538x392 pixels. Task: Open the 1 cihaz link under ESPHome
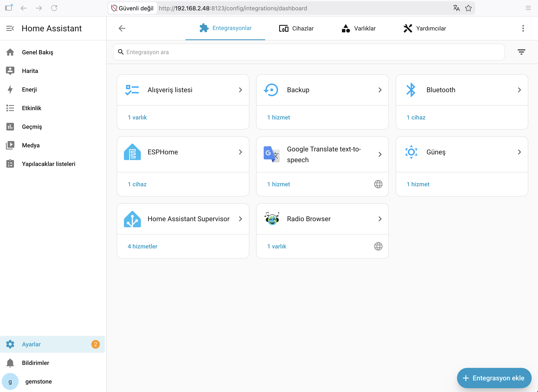(137, 184)
